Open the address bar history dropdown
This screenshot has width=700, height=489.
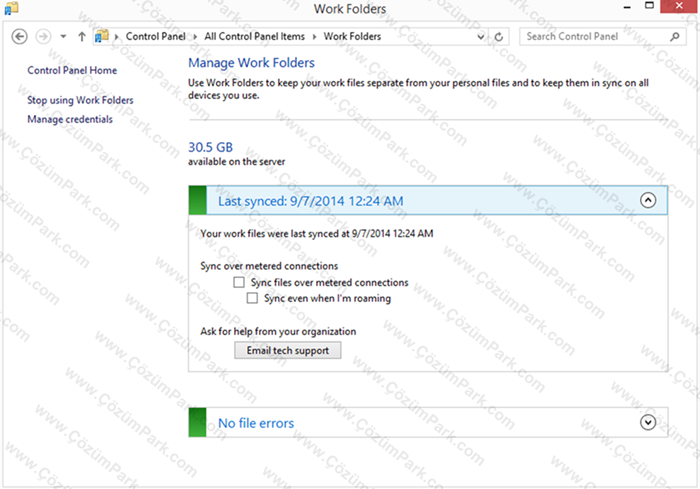point(481,37)
